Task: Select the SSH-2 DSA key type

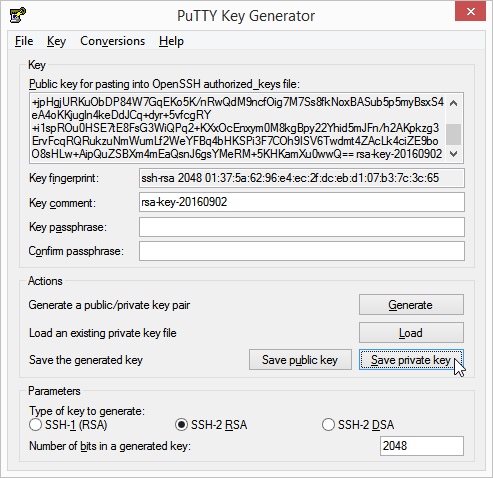Action: tap(358, 425)
